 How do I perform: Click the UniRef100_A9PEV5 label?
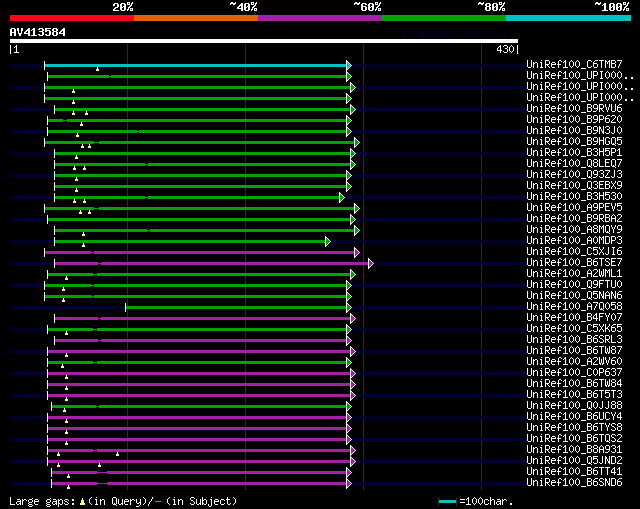pos(574,208)
